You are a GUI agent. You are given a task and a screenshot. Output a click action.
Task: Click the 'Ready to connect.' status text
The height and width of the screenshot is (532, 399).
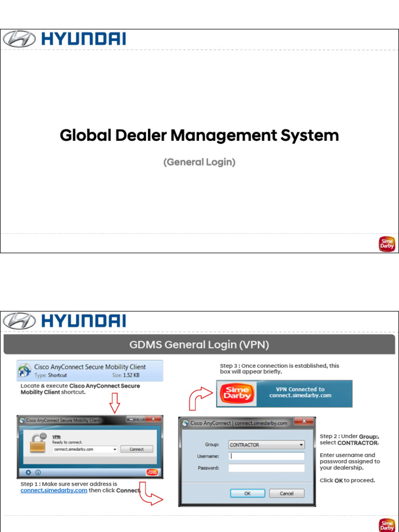pyautogui.click(x=67, y=442)
